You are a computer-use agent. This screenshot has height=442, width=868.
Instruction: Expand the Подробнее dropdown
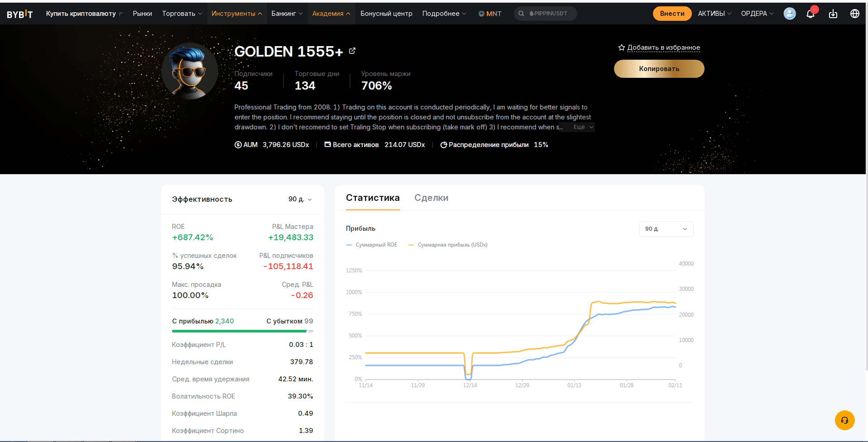pyautogui.click(x=444, y=14)
